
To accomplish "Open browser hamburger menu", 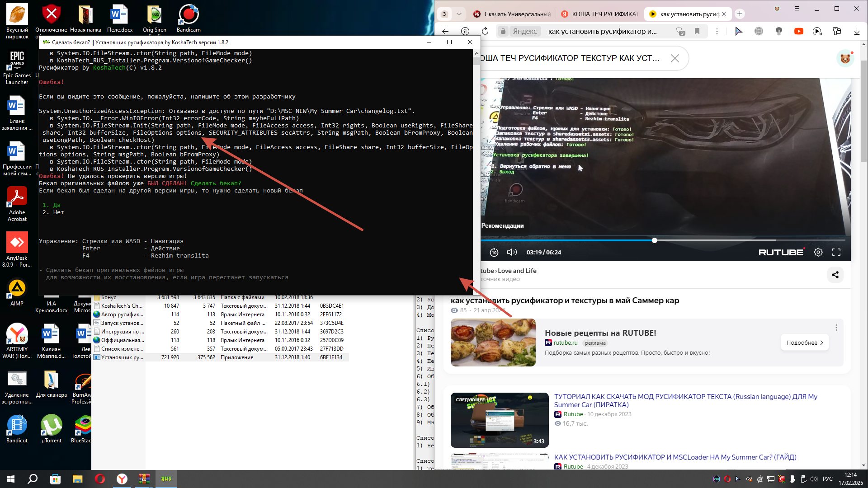I will [797, 9].
